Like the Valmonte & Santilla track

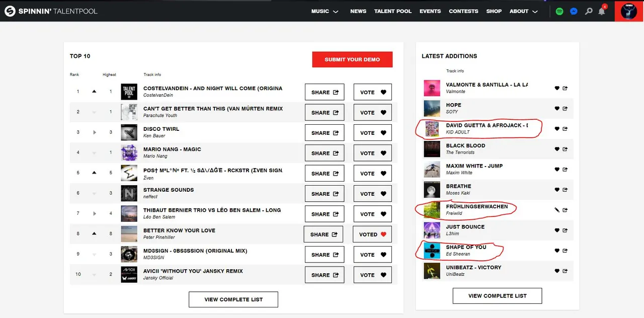[x=557, y=88]
